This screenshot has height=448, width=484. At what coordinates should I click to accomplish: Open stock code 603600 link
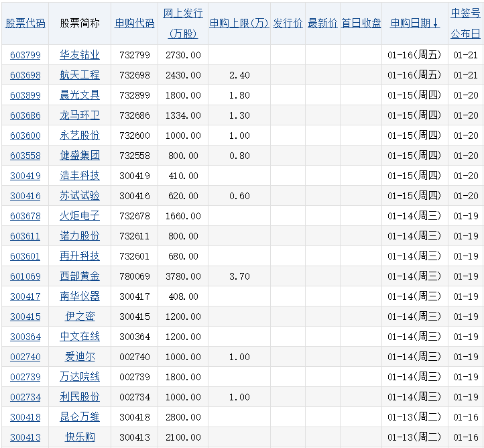[25, 135]
